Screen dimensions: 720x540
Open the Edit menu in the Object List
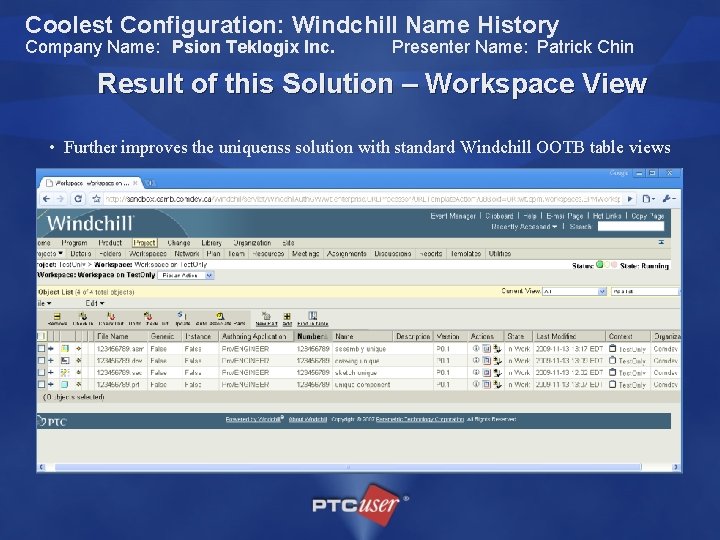tap(95, 304)
